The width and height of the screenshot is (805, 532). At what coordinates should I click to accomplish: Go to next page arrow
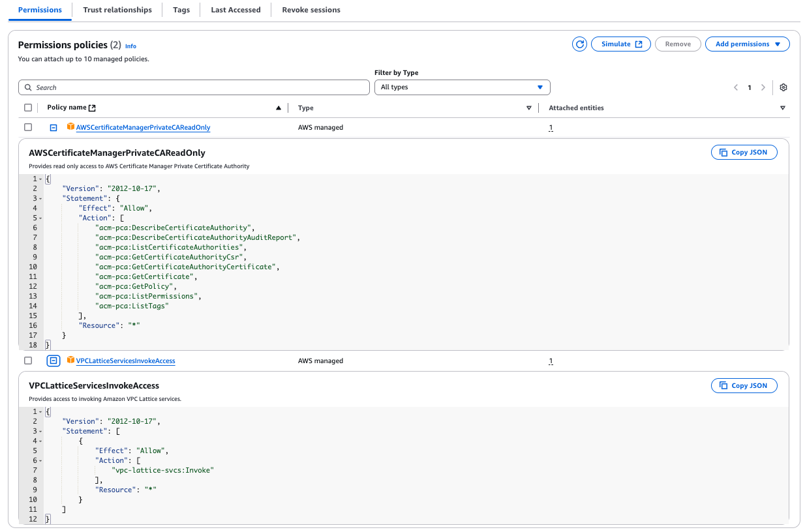[x=763, y=87]
